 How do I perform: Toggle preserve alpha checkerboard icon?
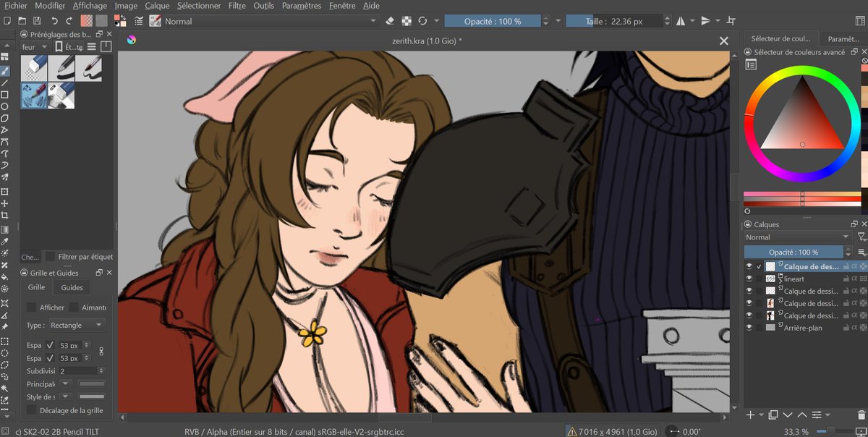click(407, 22)
